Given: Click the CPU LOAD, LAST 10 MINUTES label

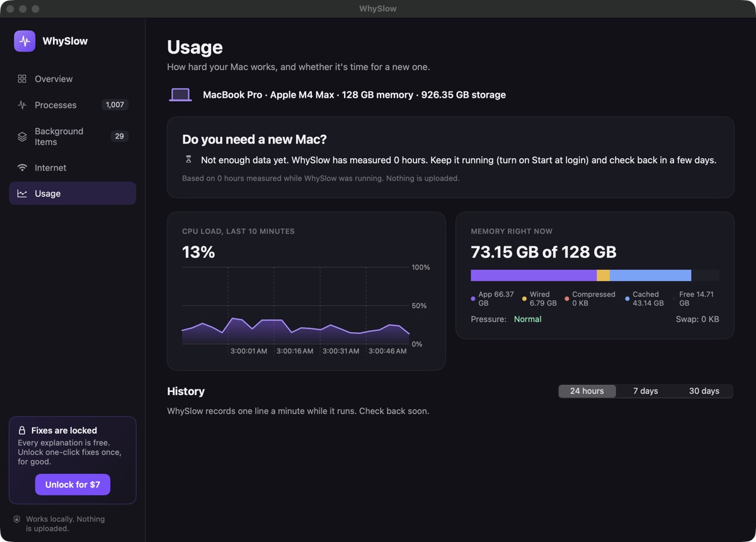Looking at the screenshot, I should click(x=238, y=231).
